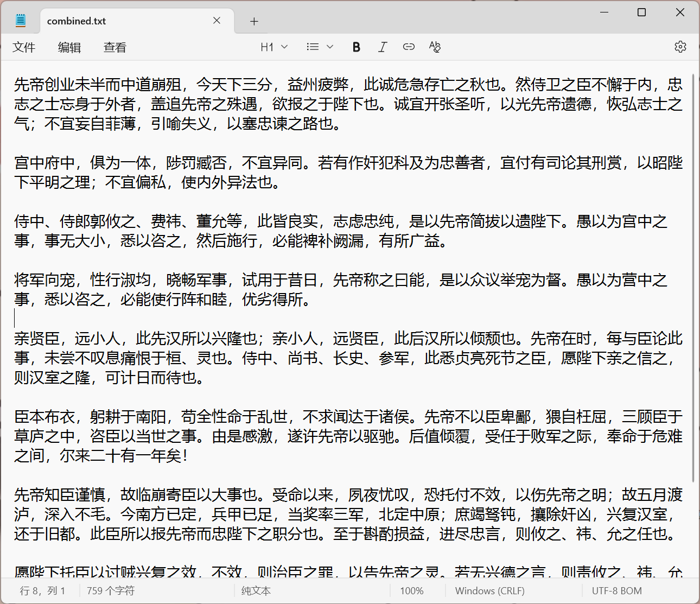Screen dimensions: 700x604
Task: Open the 查看 menu
Action: [x=114, y=47]
